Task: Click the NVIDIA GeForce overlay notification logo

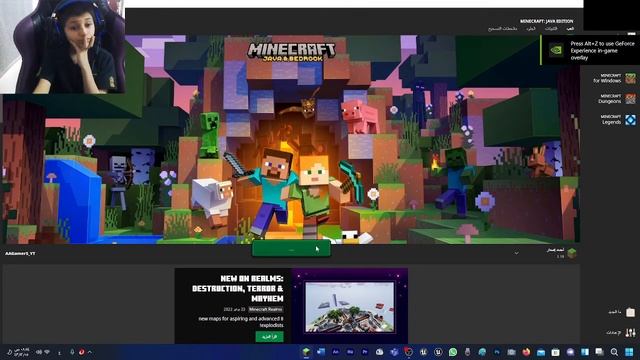Action: click(x=556, y=50)
